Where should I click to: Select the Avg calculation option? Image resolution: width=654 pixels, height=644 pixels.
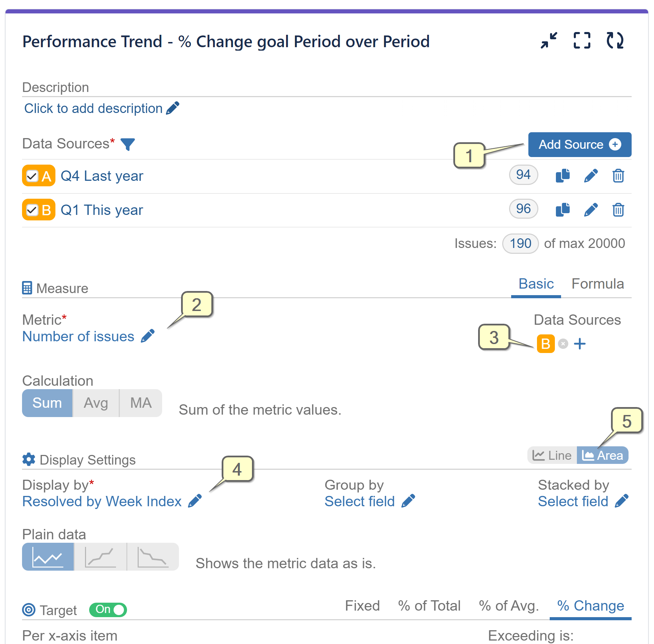pos(96,403)
